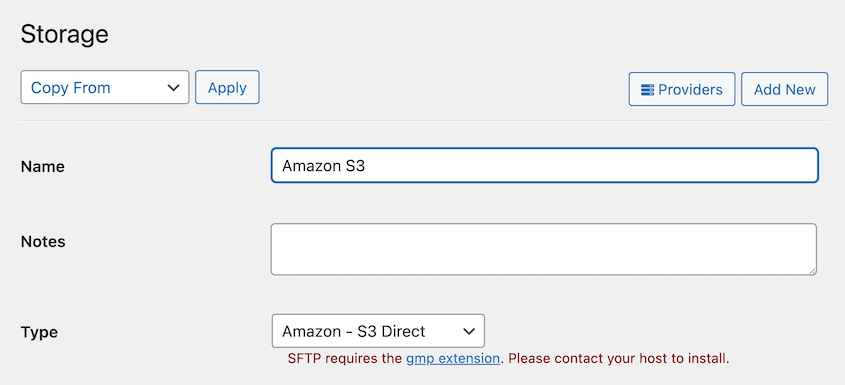845x385 pixels.
Task: Open the Type dropdown showing Amazon - S3 Direct
Action: (378, 331)
